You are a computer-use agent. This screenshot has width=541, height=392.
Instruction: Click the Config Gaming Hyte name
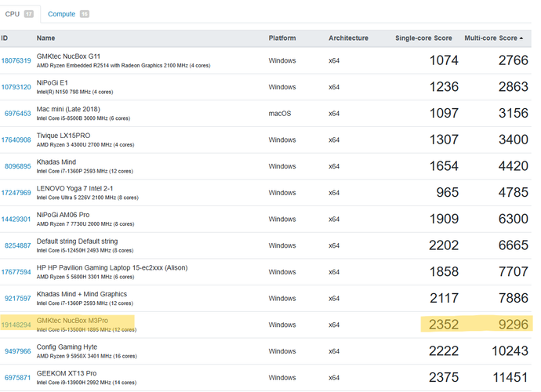point(67,347)
